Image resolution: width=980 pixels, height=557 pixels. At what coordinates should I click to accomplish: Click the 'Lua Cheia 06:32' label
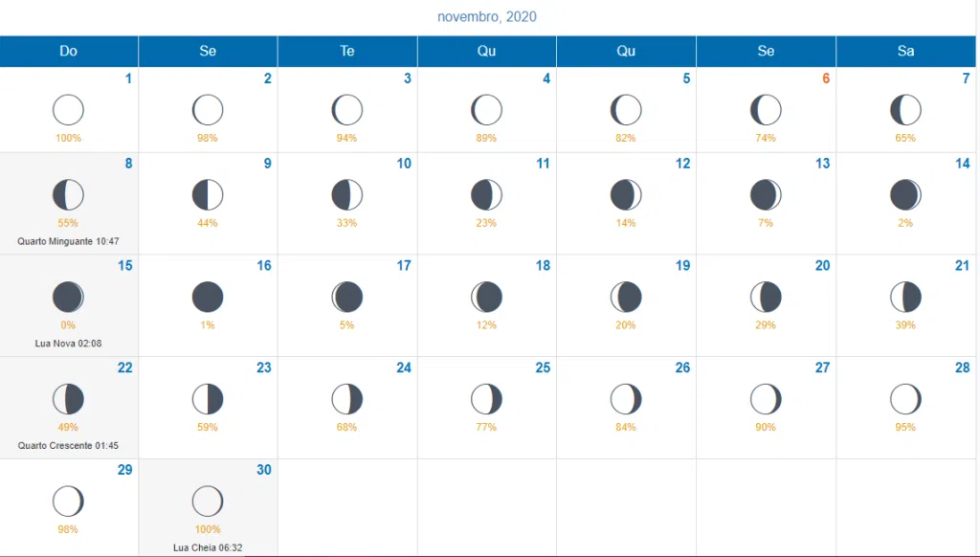[208, 547]
